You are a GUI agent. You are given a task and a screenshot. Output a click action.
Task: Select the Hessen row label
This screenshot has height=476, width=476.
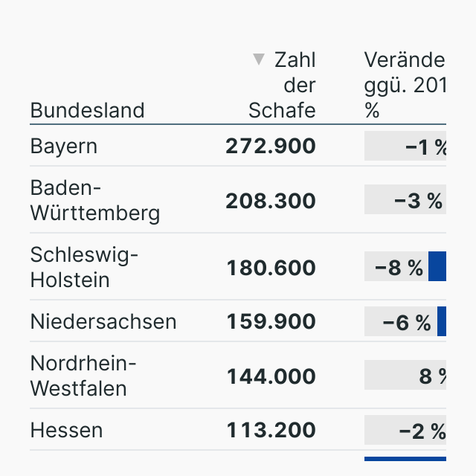[x=66, y=430]
